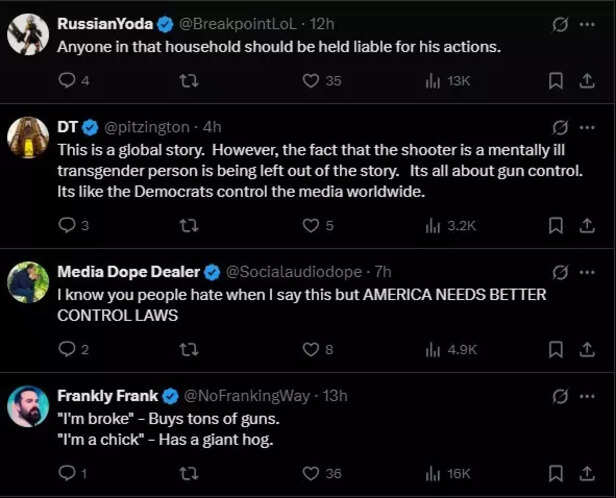Share Frankly Frank's tweet
The image size is (616, 498).
[587, 473]
